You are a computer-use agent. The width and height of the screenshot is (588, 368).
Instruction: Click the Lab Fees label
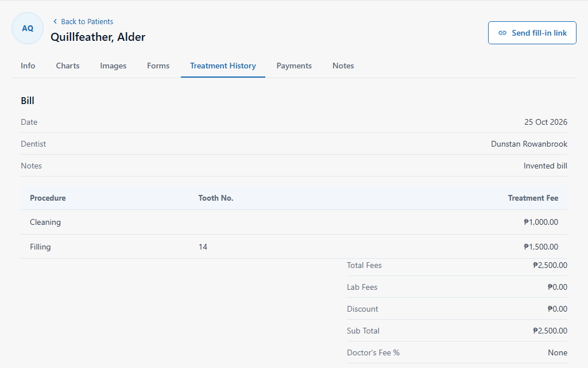click(362, 287)
